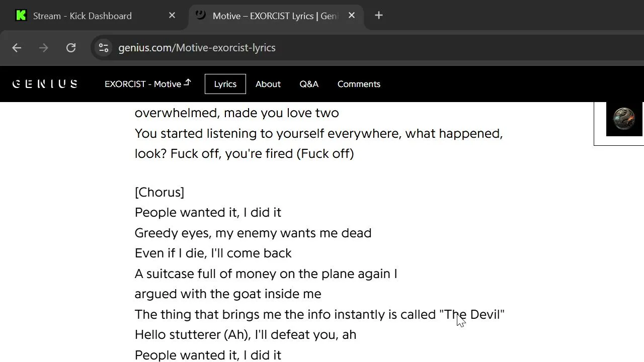Open the site information icon beside the URL
Screen dimensions: 644x362
pyautogui.click(x=104, y=48)
